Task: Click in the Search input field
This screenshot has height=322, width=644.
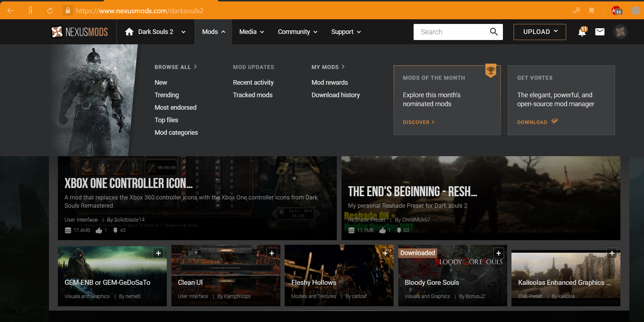Action: (451, 32)
